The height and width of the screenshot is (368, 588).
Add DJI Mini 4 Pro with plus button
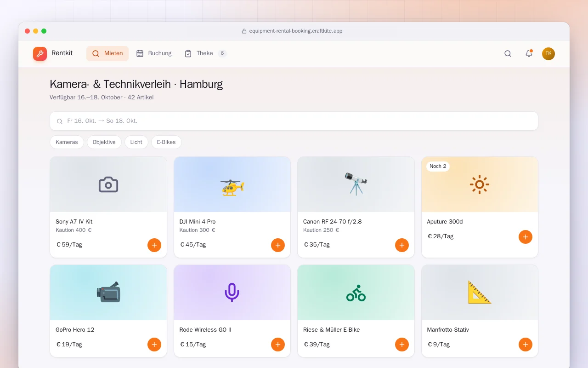pos(278,245)
